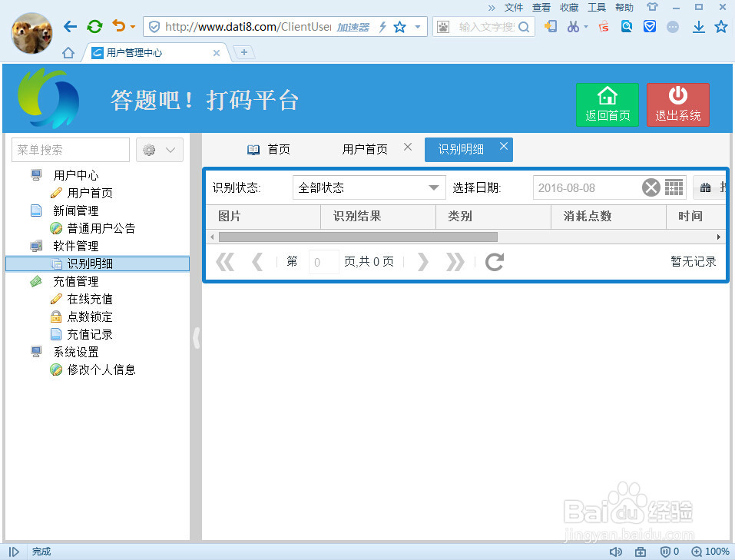Open 点数锁定 with the lock icon

(x=90, y=316)
